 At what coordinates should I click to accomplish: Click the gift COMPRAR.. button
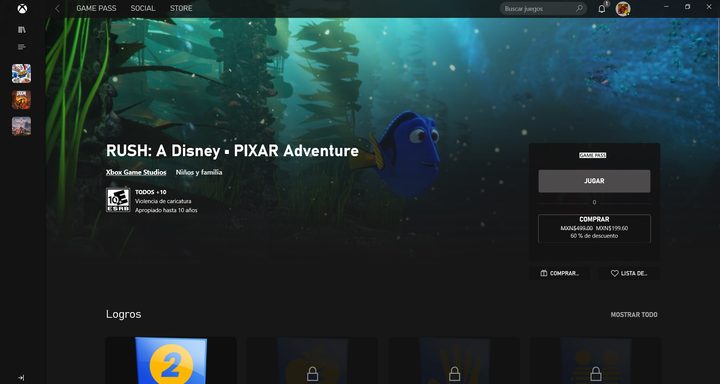pos(559,273)
